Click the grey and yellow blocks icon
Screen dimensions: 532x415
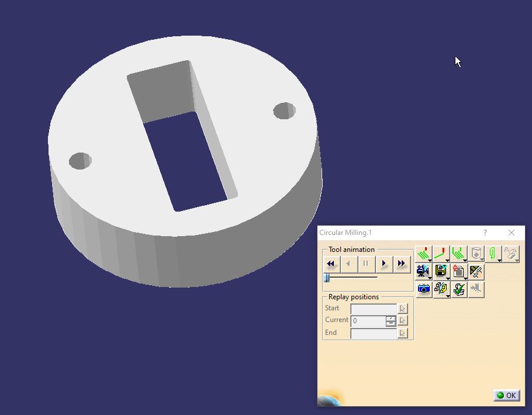441,289
